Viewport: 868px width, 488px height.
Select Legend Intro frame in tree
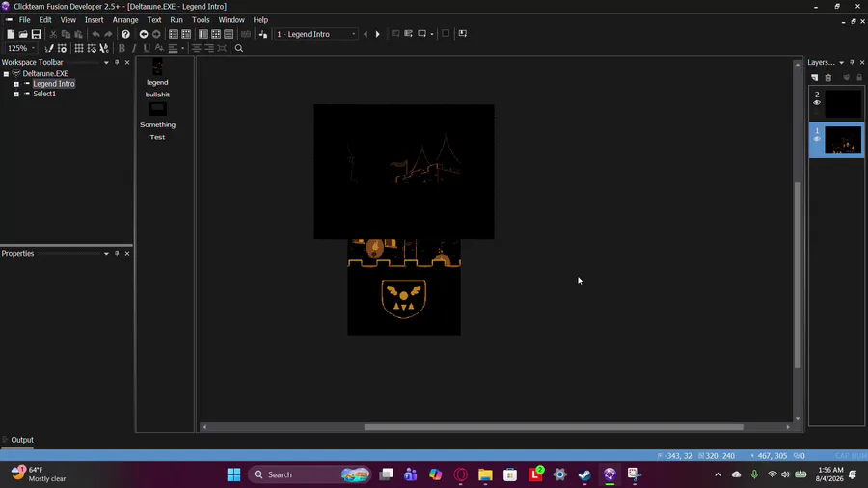click(x=54, y=84)
